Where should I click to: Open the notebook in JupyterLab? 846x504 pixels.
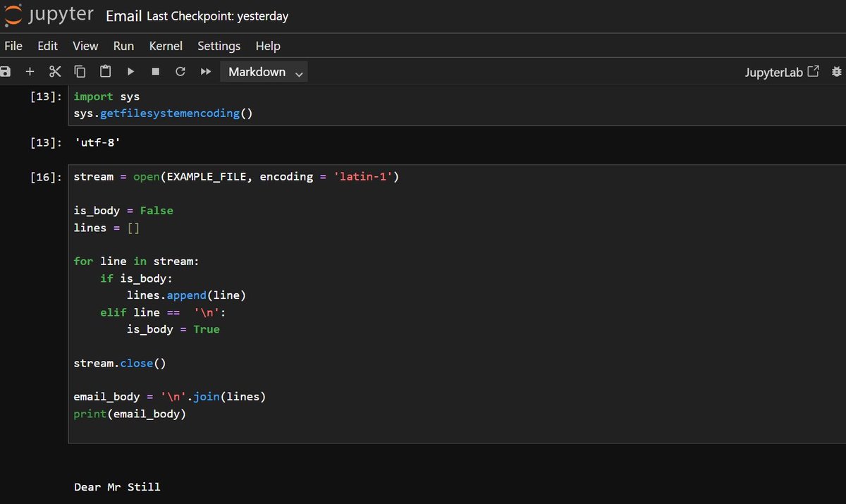pos(781,71)
